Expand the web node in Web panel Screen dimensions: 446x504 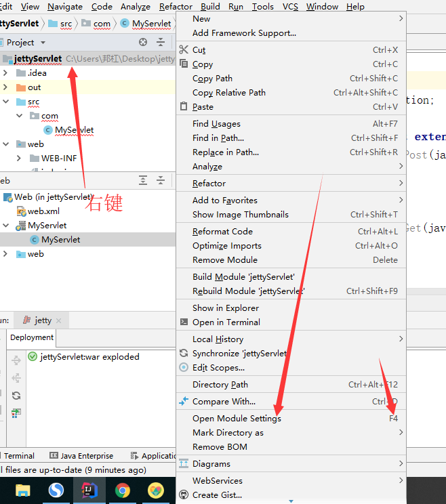(5, 254)
